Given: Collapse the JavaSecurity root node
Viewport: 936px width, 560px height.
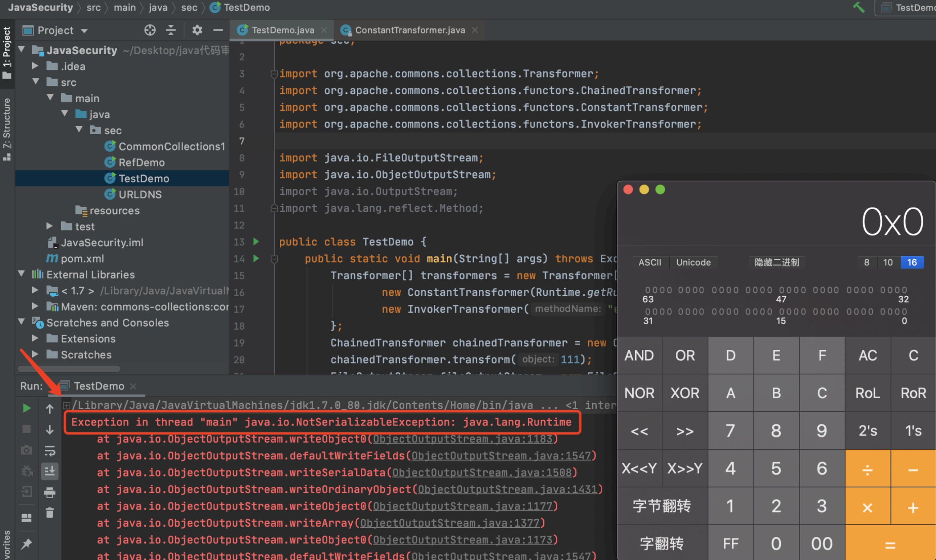Looking at the screenshot, I should click(x=21, y=50).
